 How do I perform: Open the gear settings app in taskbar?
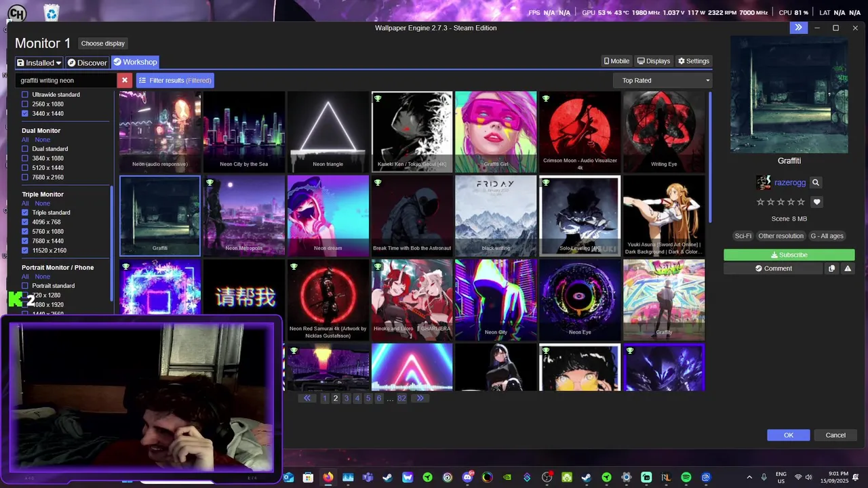626,477
